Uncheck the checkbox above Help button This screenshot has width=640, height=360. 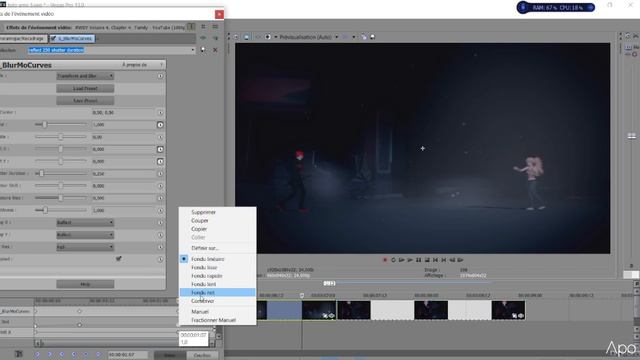pos(119,258)
